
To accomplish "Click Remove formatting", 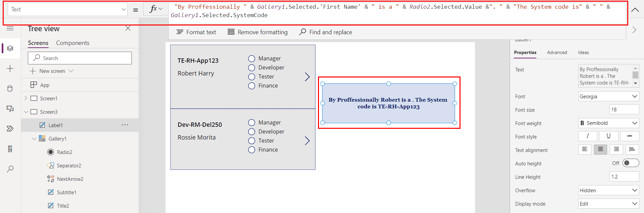I will click(258, 32).
